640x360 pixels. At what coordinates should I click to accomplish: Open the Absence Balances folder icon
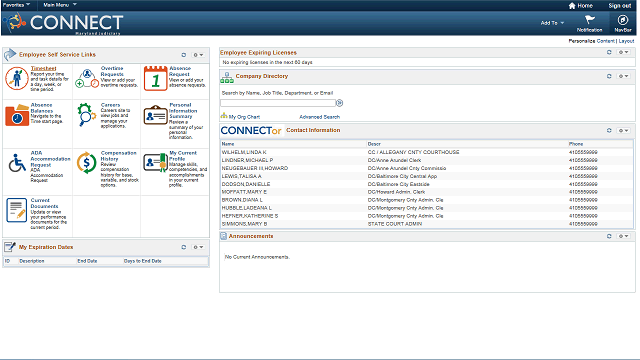pyautogui.click(x=17, y=115)
